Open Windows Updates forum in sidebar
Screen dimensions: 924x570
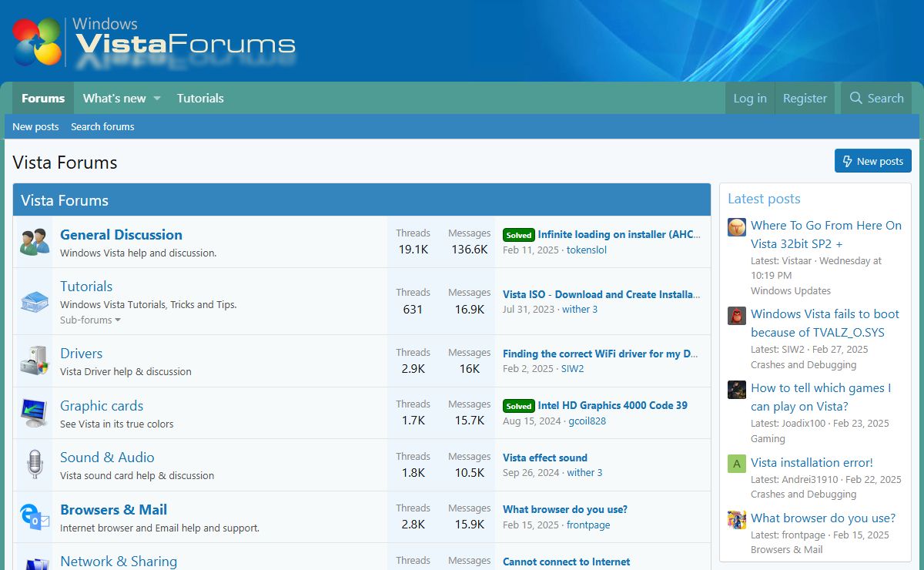click(x=791, y=291)
